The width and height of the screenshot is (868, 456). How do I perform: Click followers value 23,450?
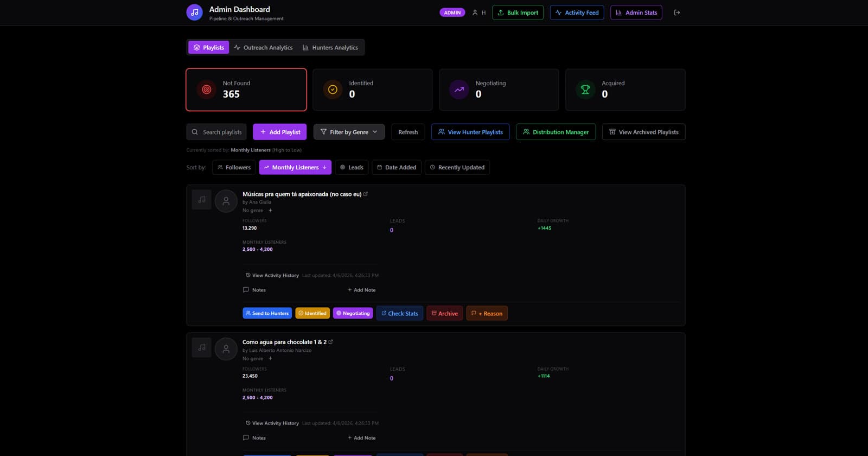(x=250, y=376)
